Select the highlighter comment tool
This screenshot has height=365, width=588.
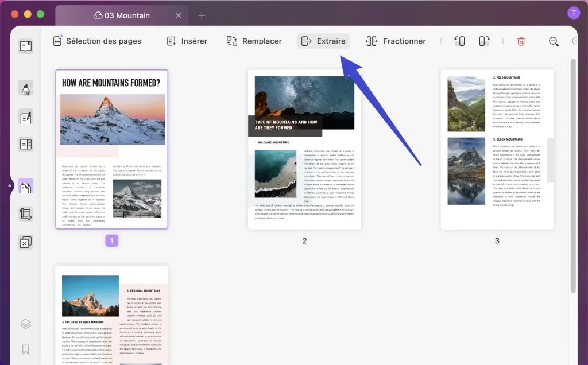tap(25, 88)
